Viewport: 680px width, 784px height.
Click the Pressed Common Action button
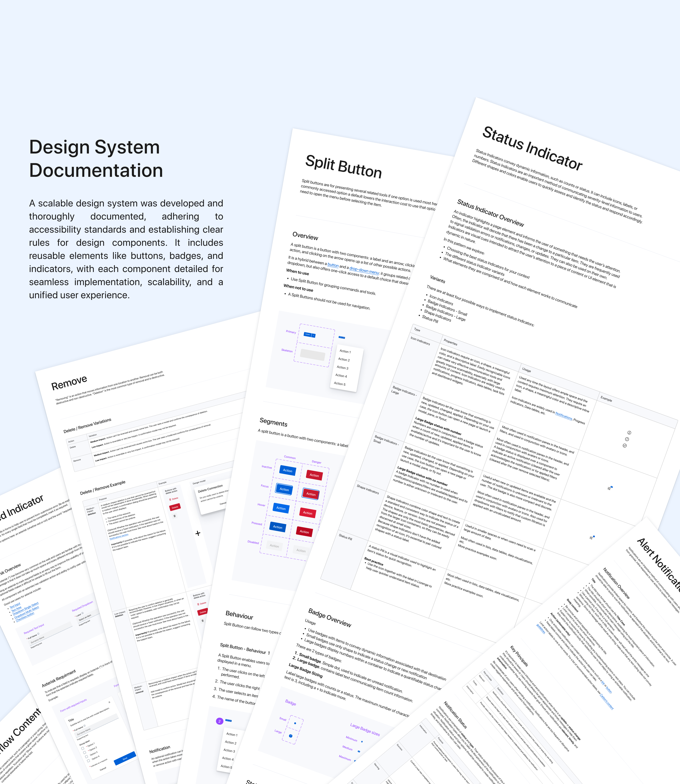[x=277, y=527]
